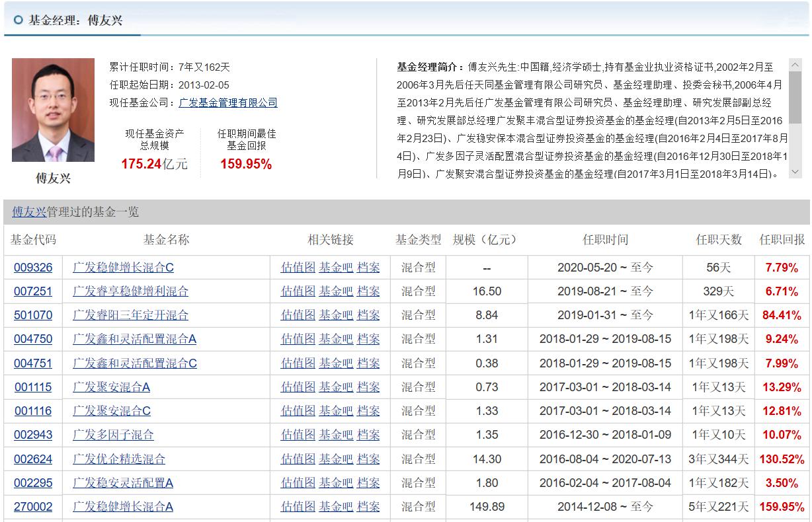Open 广发多因子混合 fund page
The width and height of the screenshot is (812, 522).
113,435
